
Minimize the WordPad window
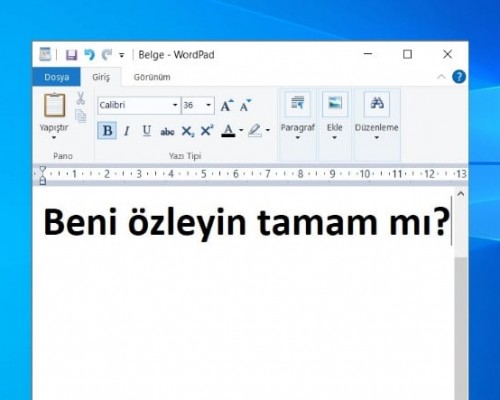point(368,54)
